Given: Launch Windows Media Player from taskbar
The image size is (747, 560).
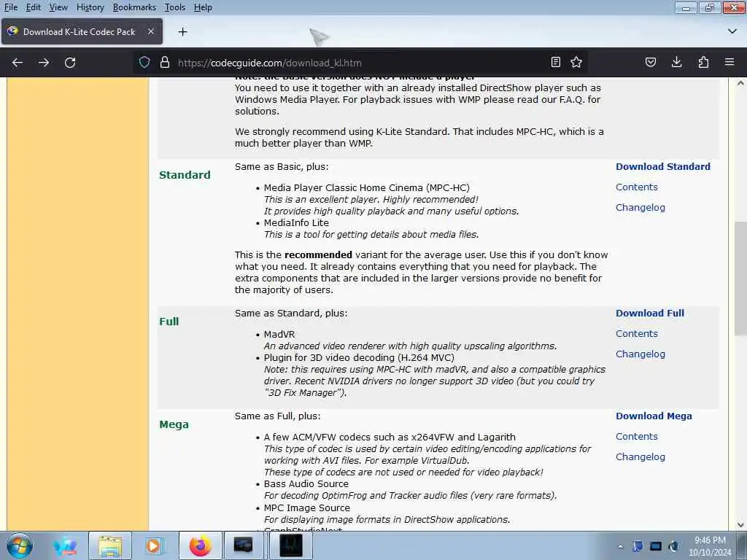Looking at the screenshot, I should point(153,545).
